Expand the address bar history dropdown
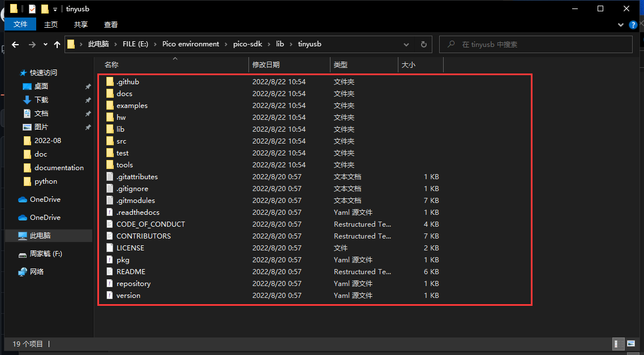Viewport: 644px width, 355px height. click(406, 44)
